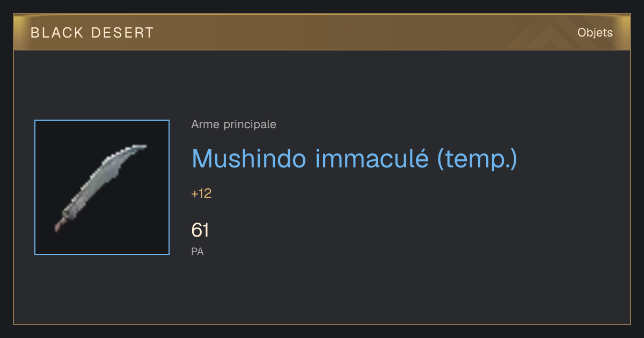This screenshot has height=338, width=644.
Task: Open the Mushindo immaculé (temp.) item name
Action: [x=355, y=159]
